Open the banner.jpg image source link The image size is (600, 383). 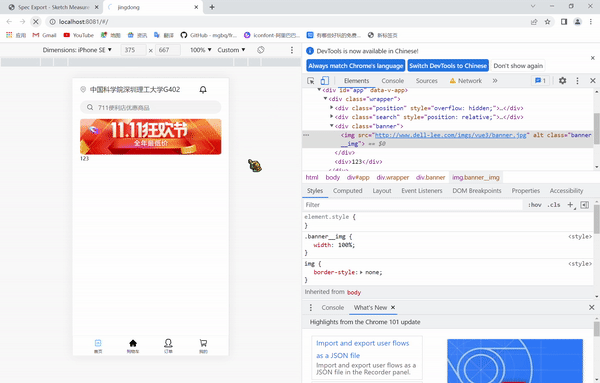pos(452,135)
